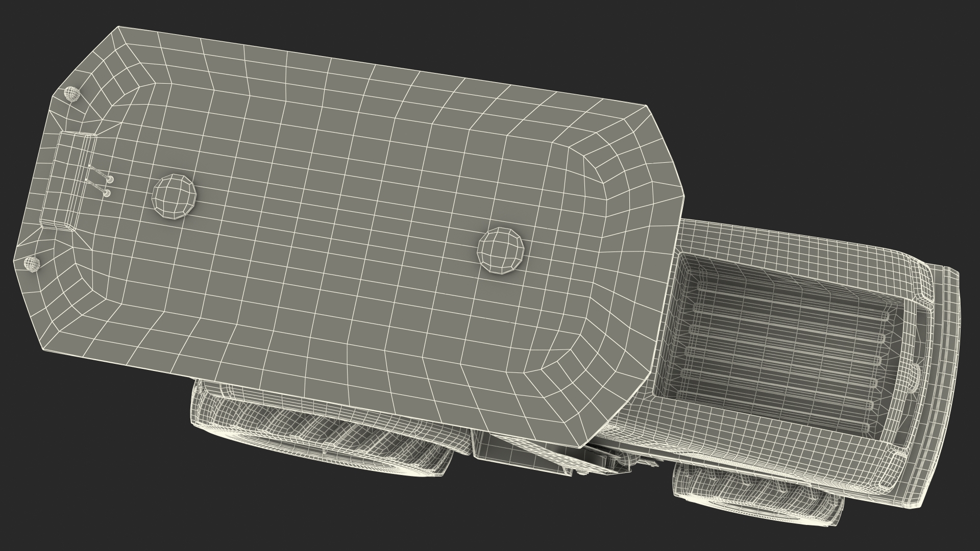Click the upper small sphere on the roof corner

(x=72, y=93)
